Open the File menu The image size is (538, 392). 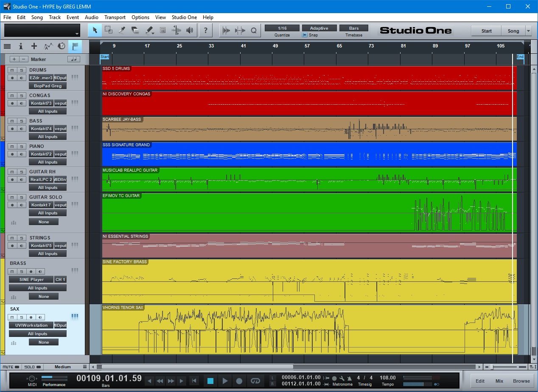pyautogui.click(x=7, y=17)
